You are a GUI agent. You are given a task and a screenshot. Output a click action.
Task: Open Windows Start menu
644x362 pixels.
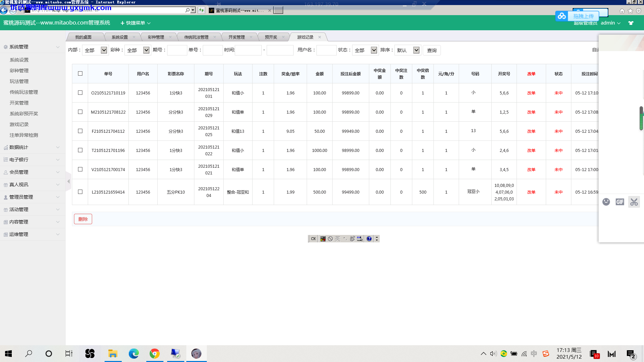point(8,354)
